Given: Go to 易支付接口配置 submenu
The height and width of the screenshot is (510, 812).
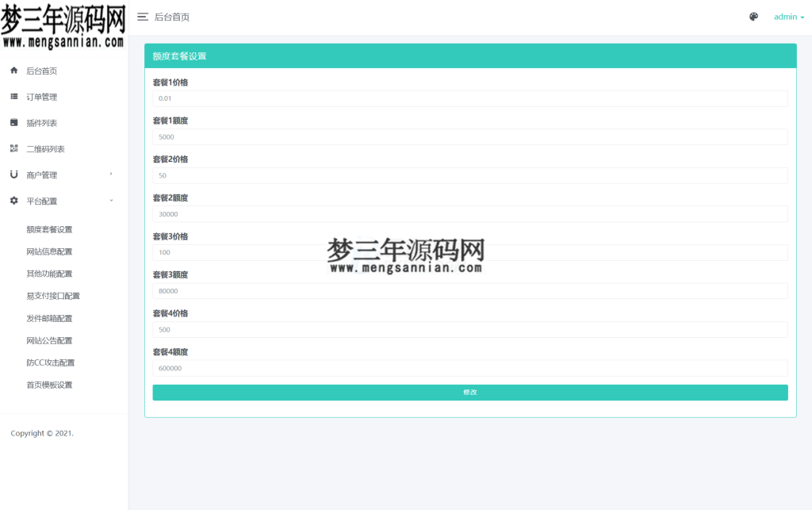Looking at the screenshot, I should click(53, 296).
